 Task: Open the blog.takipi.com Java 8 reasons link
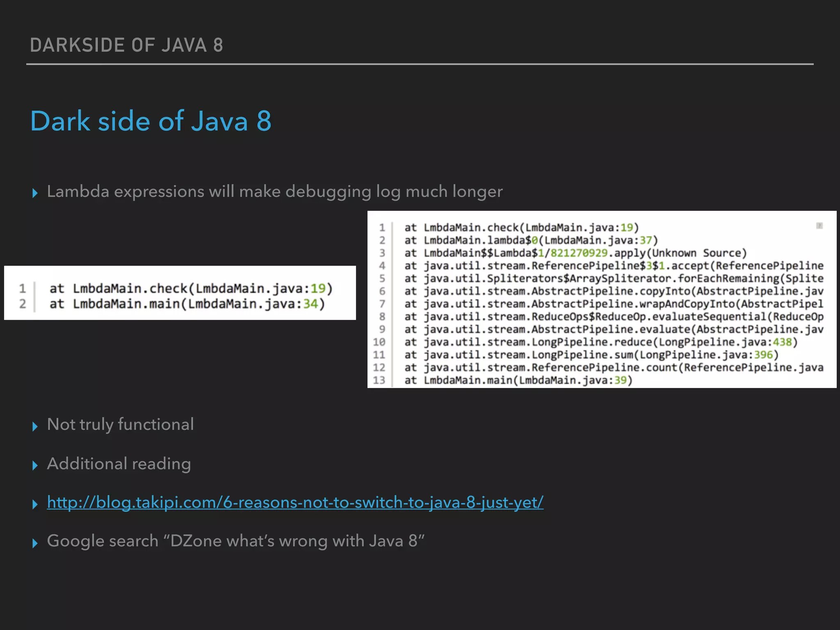click(x=295, y=502)
